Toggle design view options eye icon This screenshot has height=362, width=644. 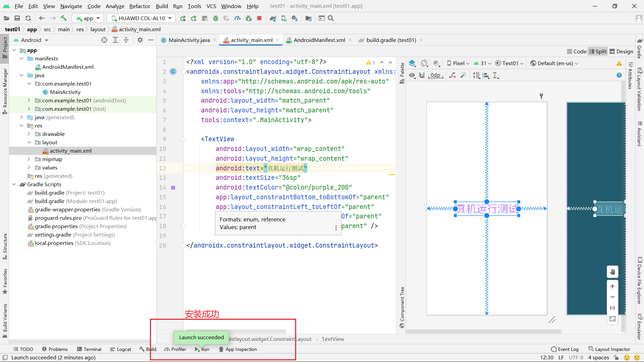coord(412,75)
